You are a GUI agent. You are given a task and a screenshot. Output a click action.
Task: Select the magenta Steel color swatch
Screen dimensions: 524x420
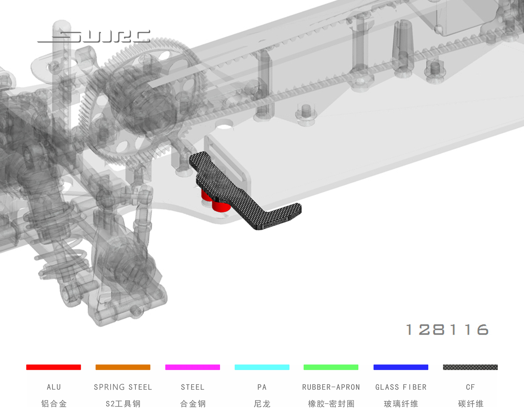(x=192, y=367)
